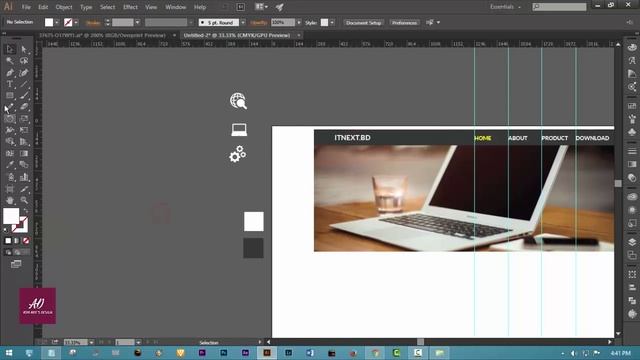The height and width of the screenshot is (360, 640).
Task: Open the stroke weight dropdown
Action: tap(137, 22)
